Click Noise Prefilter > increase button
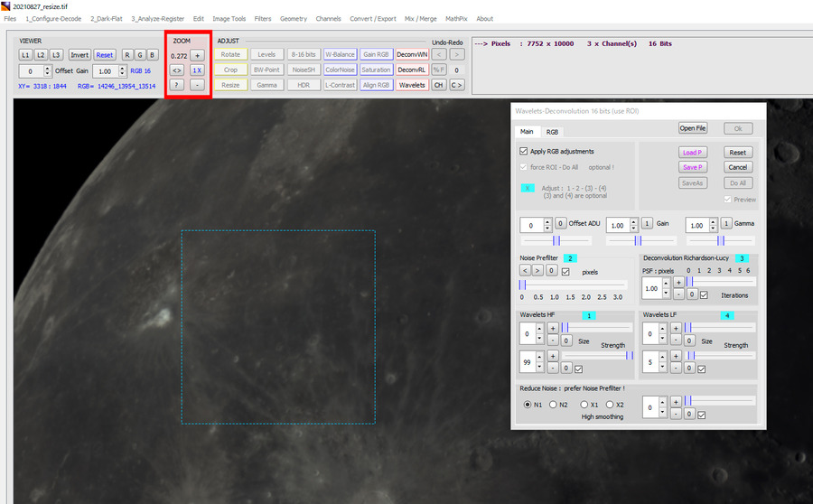The height and width of the screenshot is (504, 813). click(537, 270)
